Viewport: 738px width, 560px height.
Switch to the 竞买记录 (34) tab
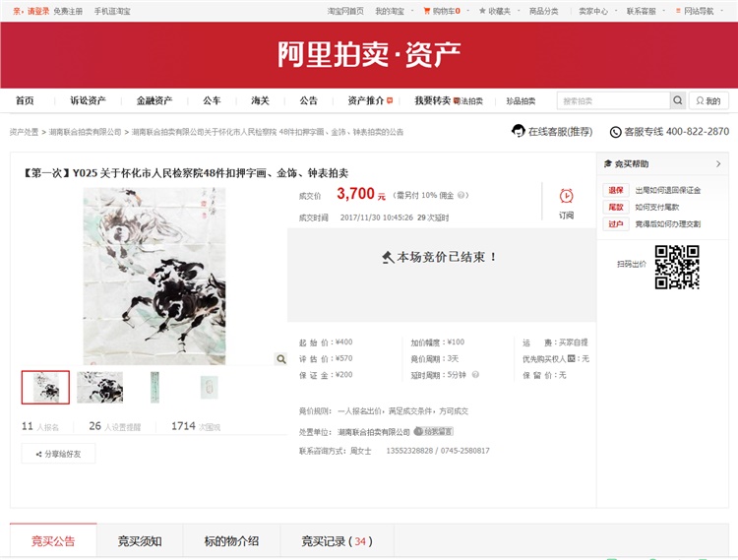coord(337,540)
